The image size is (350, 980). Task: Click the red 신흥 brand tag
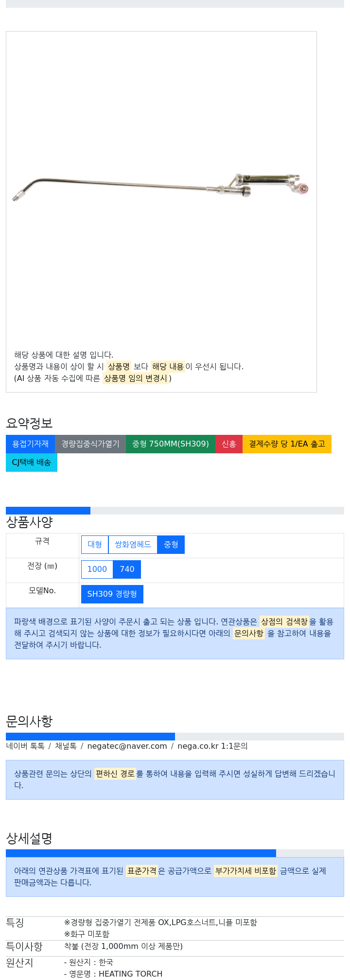[229, 444]
